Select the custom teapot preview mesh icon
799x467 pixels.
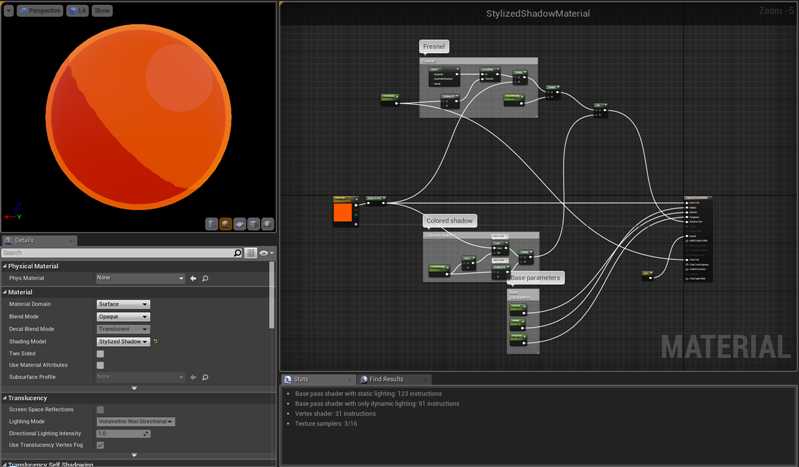268,224
